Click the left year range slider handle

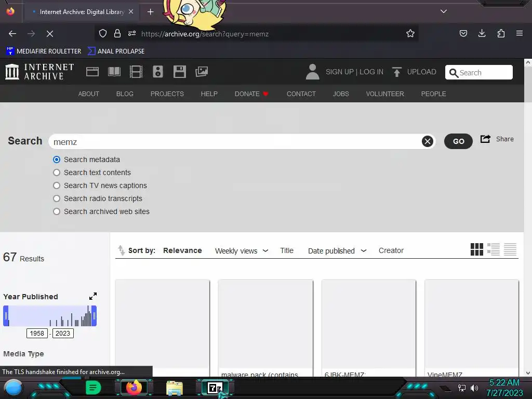coord(6,316)
